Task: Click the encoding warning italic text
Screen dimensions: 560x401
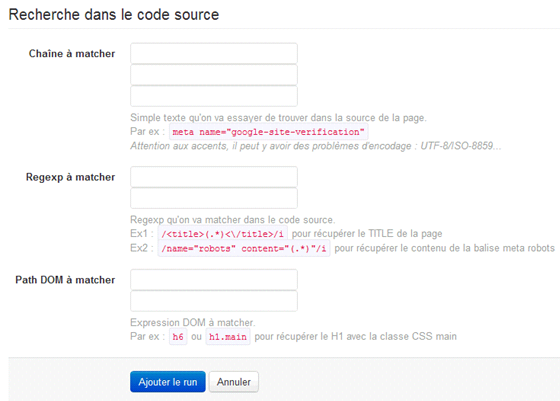Action: tap(316, 146)
